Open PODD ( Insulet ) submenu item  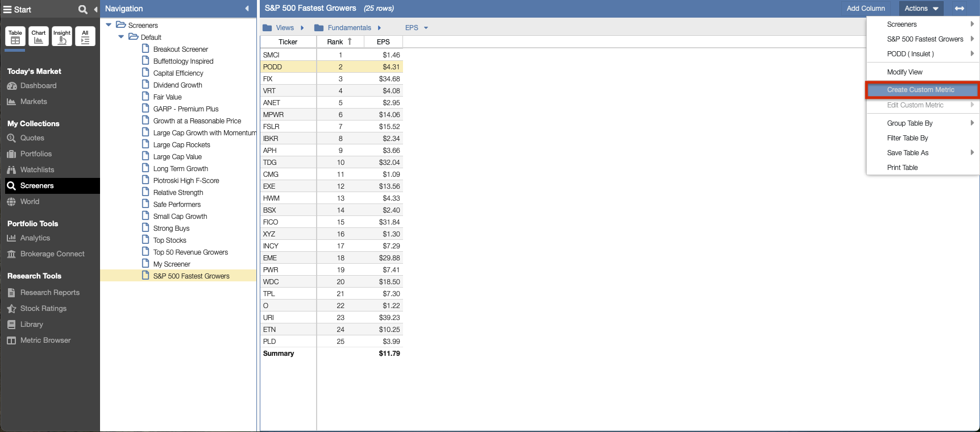pos(922,54)
